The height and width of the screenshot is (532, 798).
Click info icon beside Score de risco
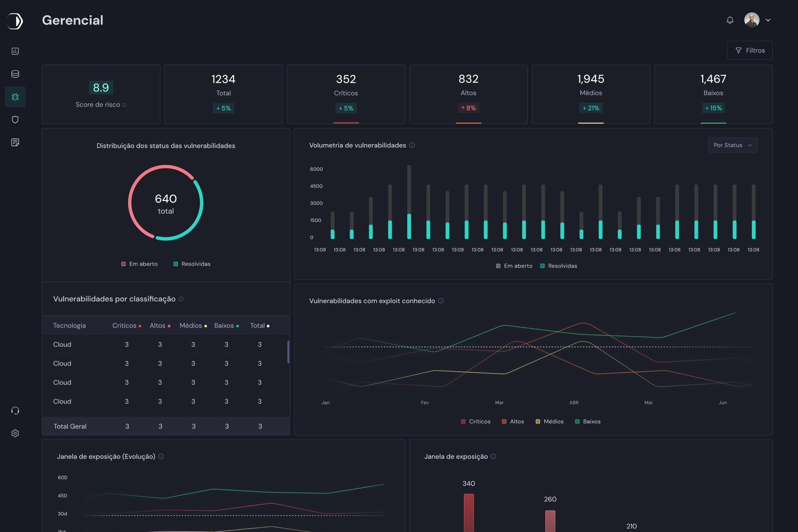click(x=124, y=105)
